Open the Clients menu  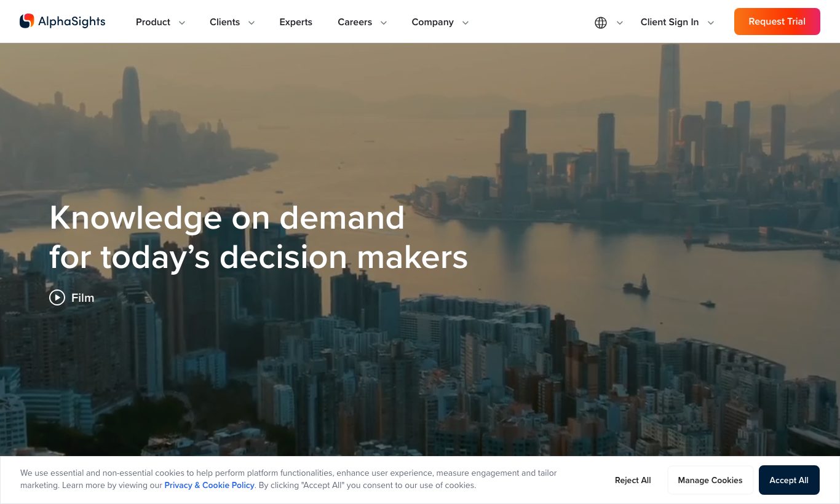click(x=224, y=22)
